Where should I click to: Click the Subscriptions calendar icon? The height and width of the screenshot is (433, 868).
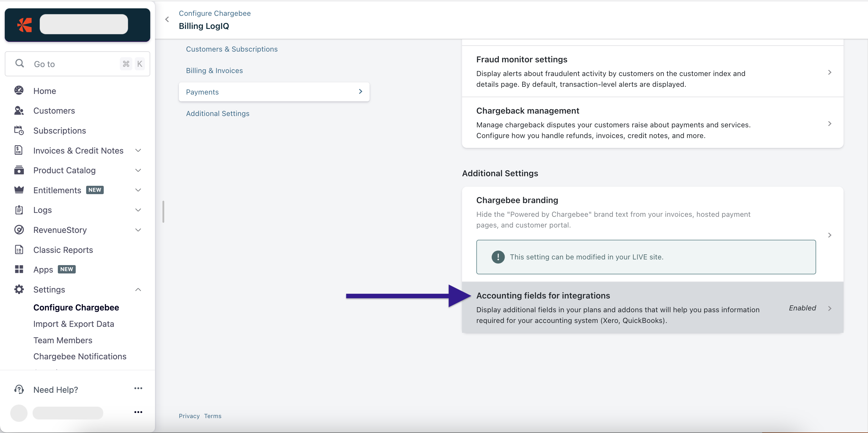coord(19,130)
